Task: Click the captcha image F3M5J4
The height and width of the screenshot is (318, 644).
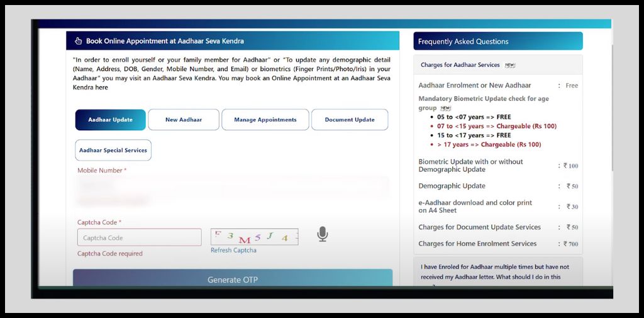Action: tap(254, 237)
